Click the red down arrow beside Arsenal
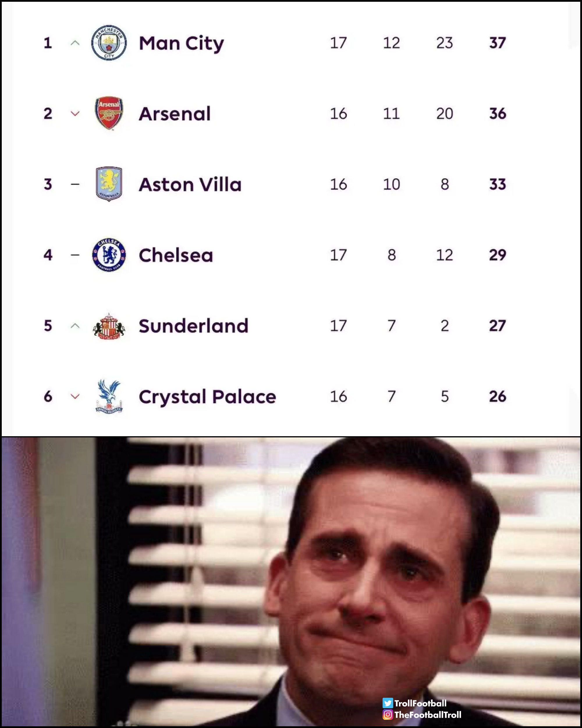This screenshot has height=728, width=582. coord(75,114)
